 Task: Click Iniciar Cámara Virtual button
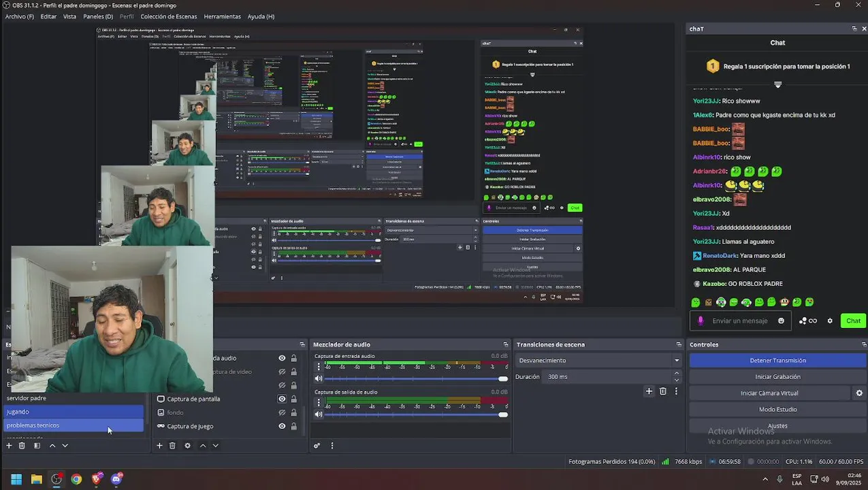[769, 393]
